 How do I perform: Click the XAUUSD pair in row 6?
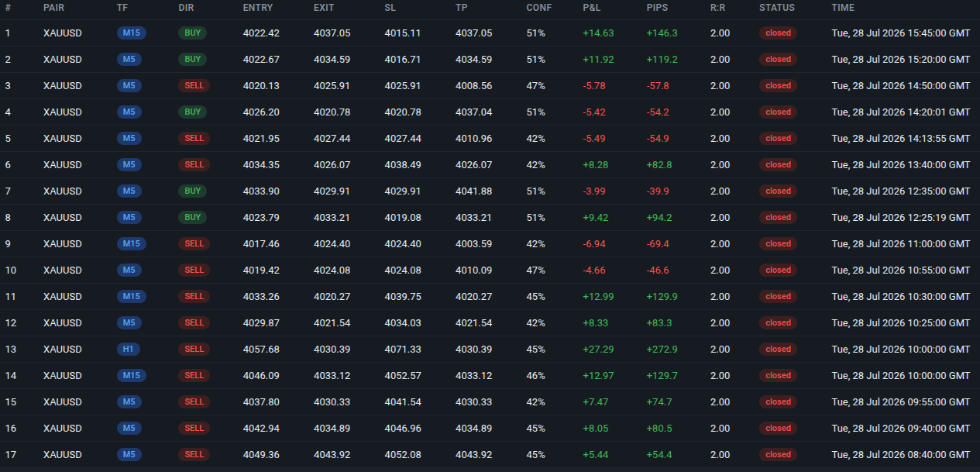point(62,165)
